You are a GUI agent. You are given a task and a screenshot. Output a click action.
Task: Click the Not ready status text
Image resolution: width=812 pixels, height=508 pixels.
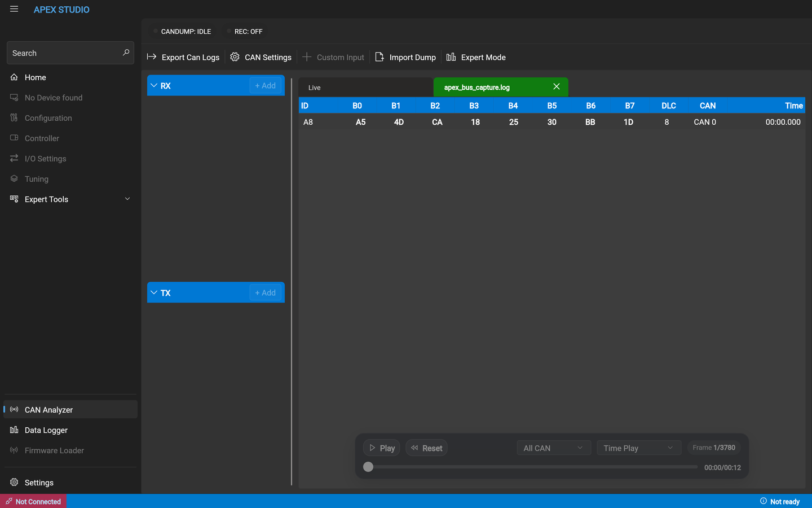click(785, 502)
